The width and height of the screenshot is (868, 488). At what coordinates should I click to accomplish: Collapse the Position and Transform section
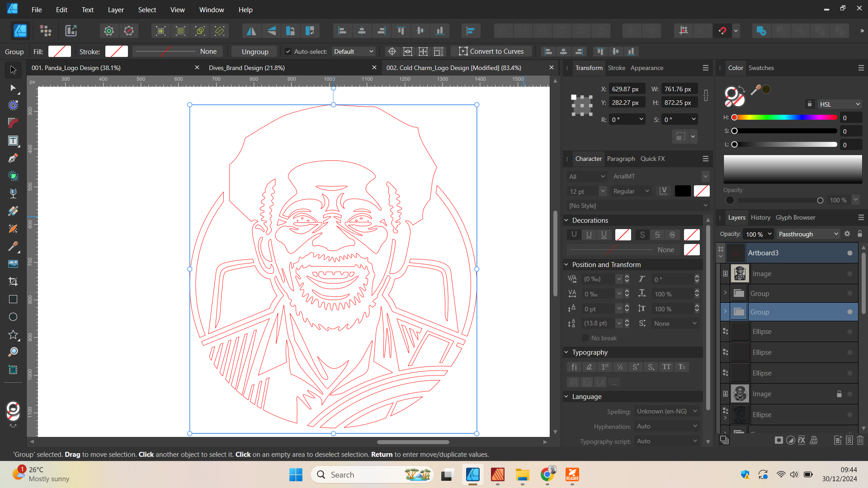pyautogui.click(x=566, y=265)
